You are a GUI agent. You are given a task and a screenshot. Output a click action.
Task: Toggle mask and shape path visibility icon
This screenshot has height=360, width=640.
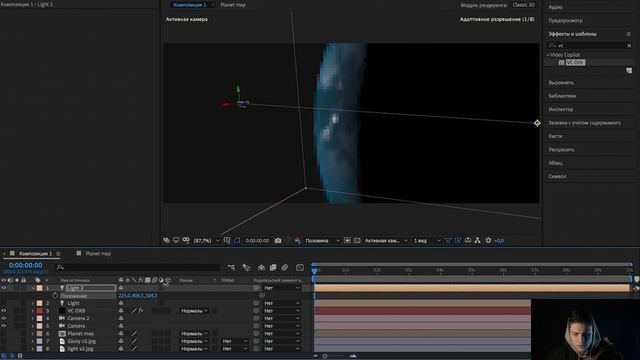click(x=237, y=240)
